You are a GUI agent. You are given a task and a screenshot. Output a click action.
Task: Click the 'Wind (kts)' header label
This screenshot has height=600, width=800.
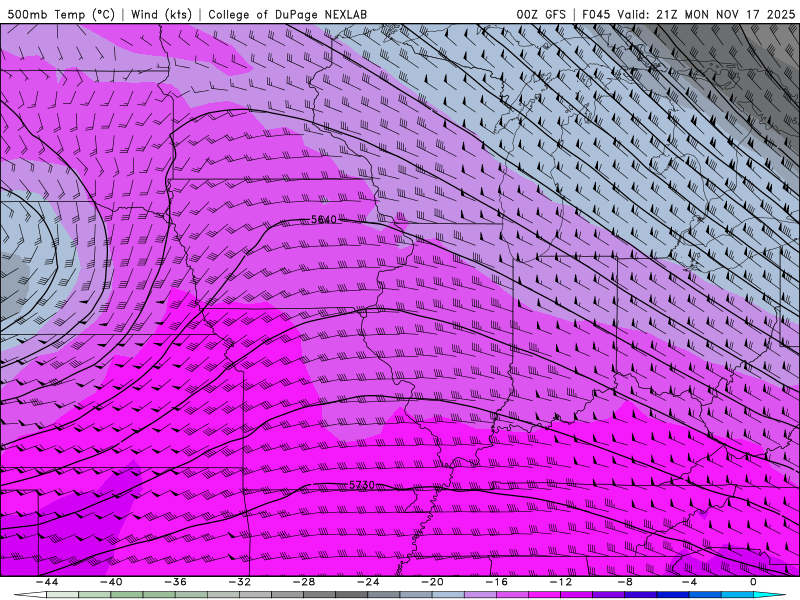click(161, 14)
